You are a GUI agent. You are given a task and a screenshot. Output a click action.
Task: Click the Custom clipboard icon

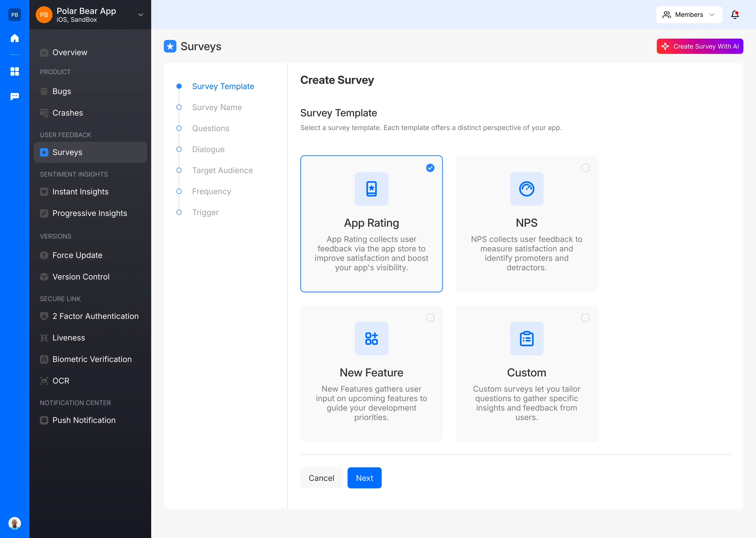click(526, 339)
